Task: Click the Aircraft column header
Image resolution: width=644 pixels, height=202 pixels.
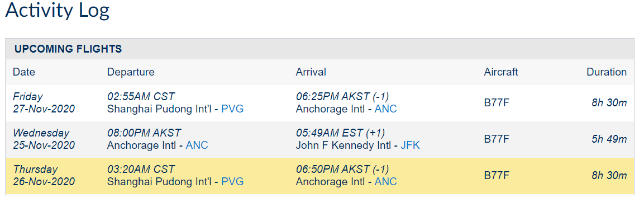Action: tap(500, 72)
